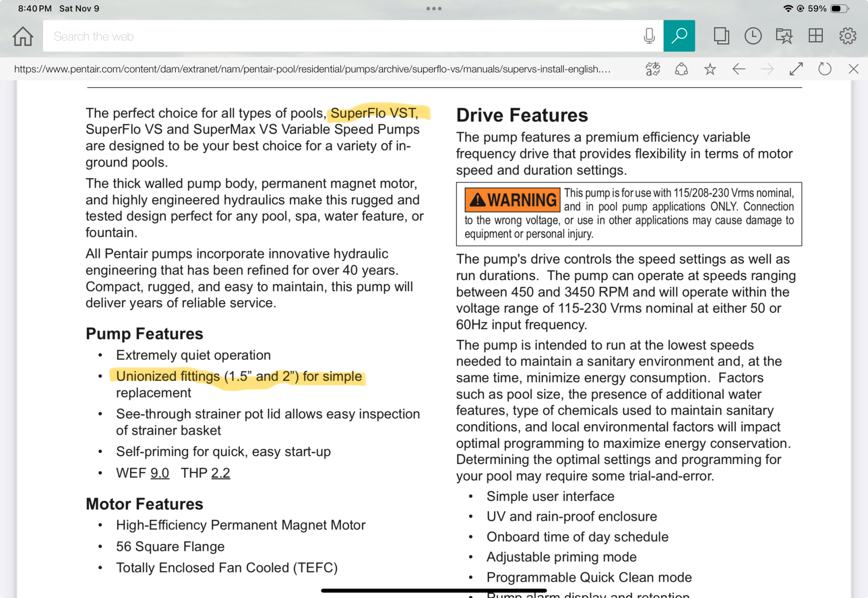Bookmark this page with the star

point(710,69)
